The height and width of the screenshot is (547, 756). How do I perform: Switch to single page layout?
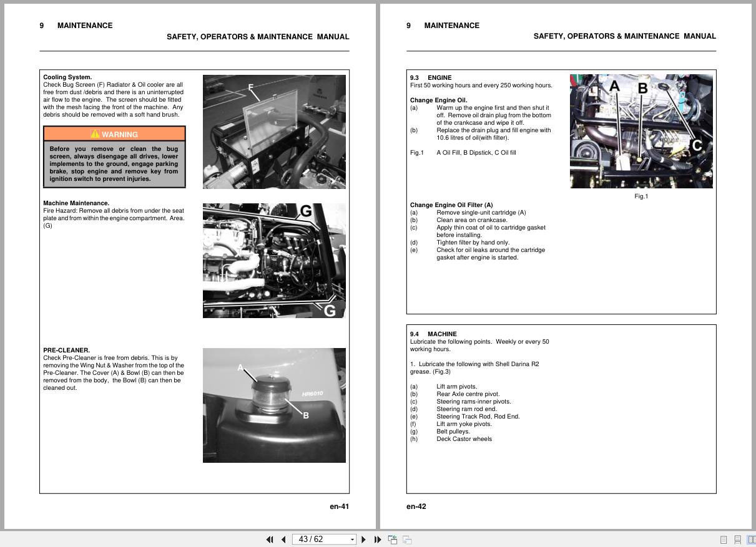click(x=724, y=540)
